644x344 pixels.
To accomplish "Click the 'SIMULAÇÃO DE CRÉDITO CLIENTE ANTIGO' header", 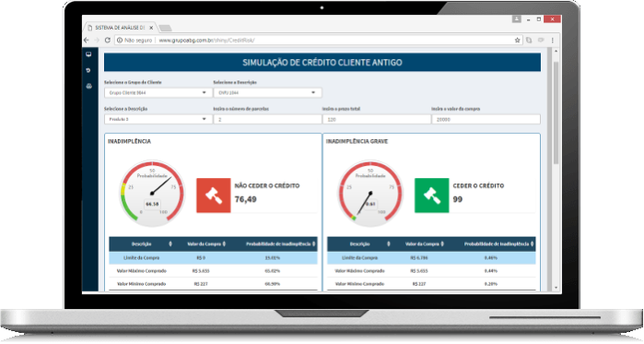I will 322,63.
